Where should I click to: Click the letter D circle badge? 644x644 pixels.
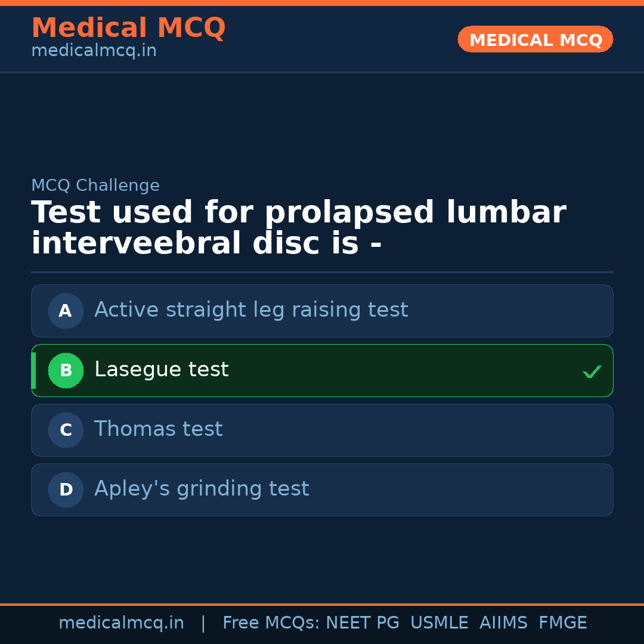[66, 490]
